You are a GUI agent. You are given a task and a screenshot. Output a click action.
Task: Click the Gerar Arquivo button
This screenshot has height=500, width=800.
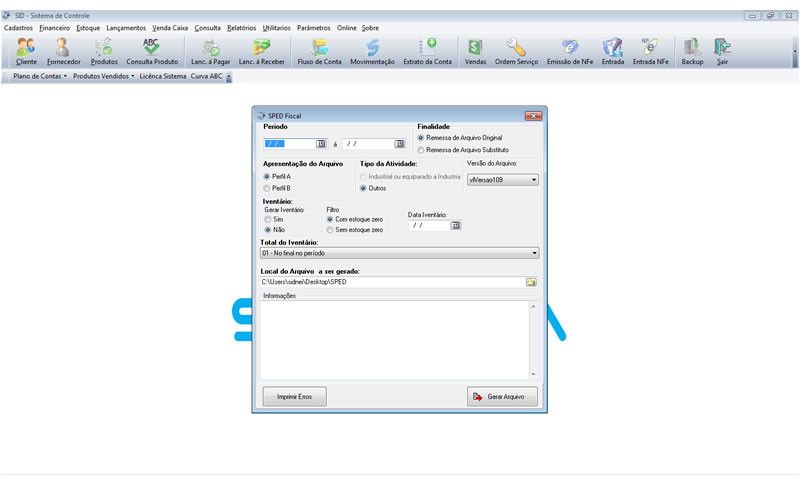tap(502, 397)
